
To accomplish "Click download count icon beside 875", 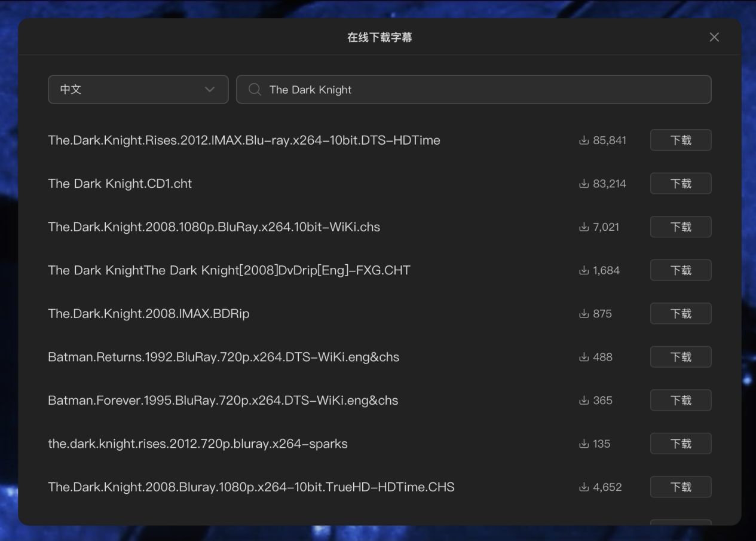I will coord(584,313).
